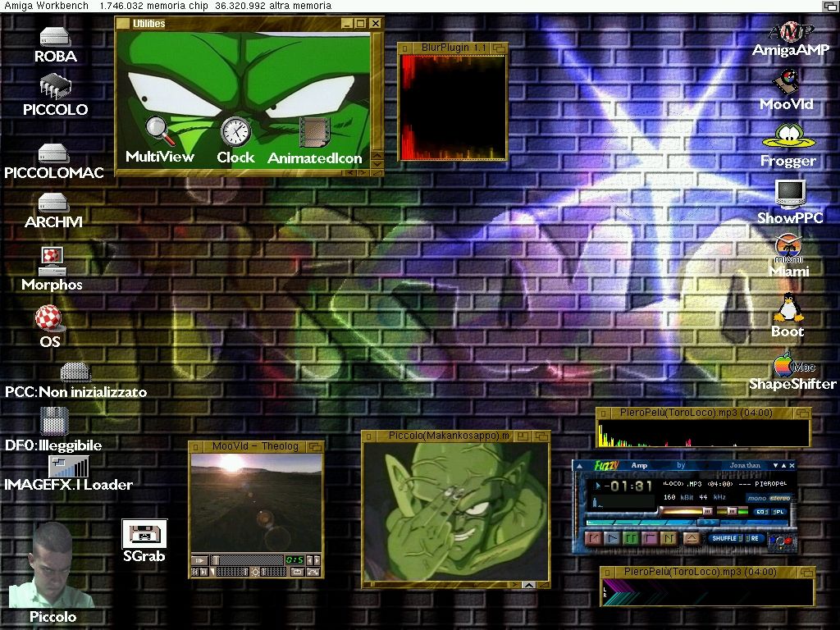Click the play button in FuzzyAmp

tap(612, 538)
